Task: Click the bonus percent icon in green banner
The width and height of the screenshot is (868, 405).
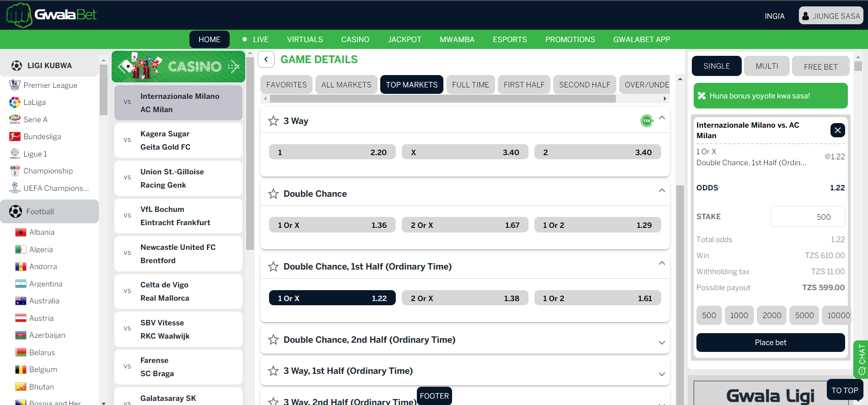Action: [x=701, y=96]
